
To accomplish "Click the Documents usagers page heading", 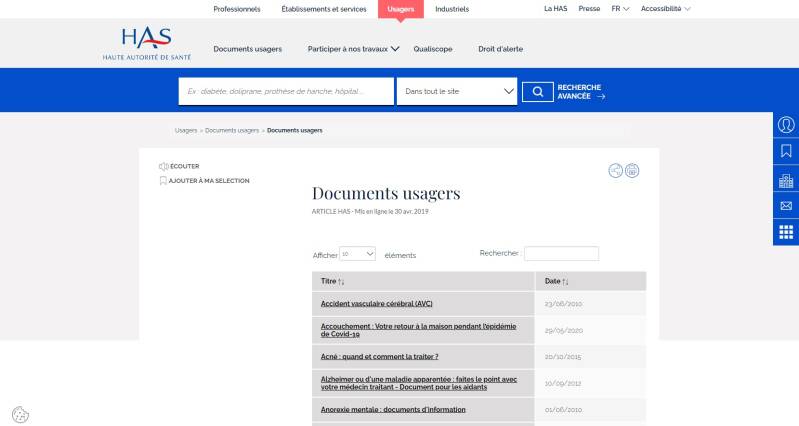I will [x=386, y=193].
